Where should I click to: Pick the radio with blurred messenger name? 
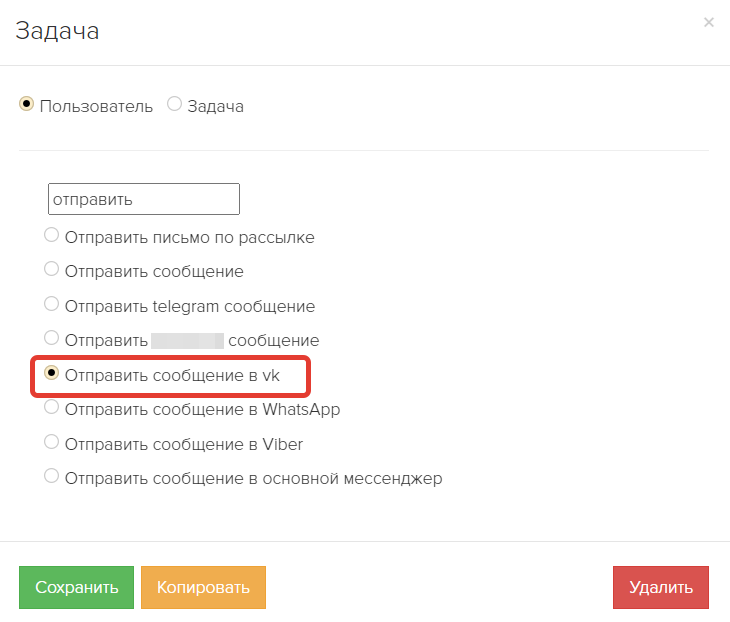coord(51,339)
